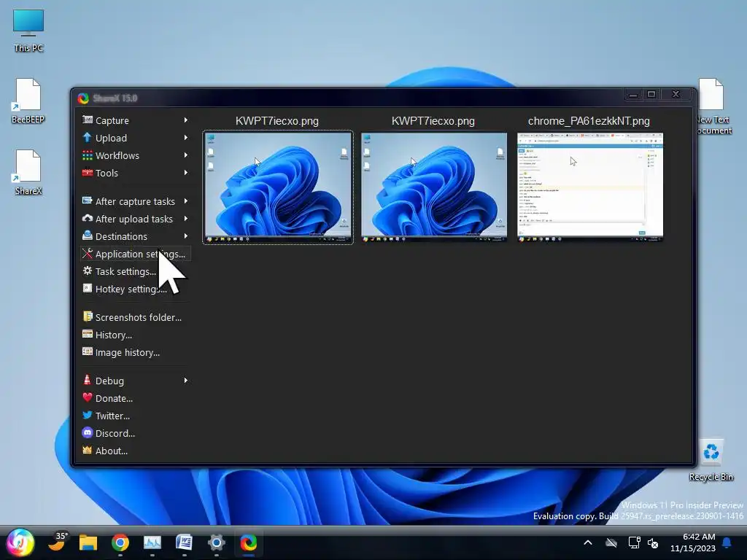Expand the Upload submenu arrow
Screen dimensions: 747x560
[x=186, y=138]
